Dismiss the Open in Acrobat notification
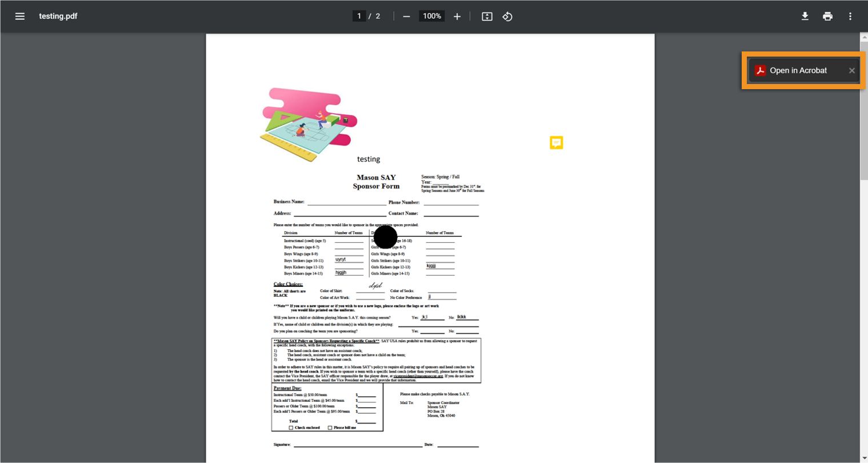Viewport: 868px width, 463px height. (851, 70)
